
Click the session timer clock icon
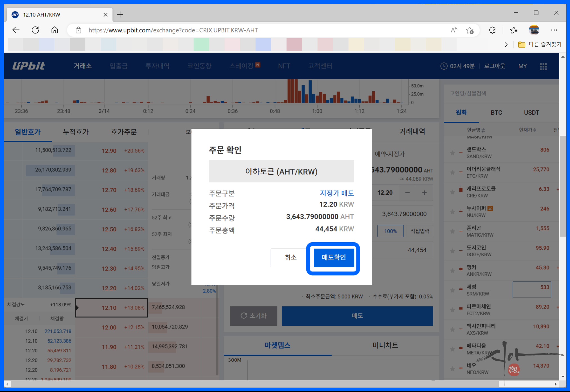click(443, 66)
